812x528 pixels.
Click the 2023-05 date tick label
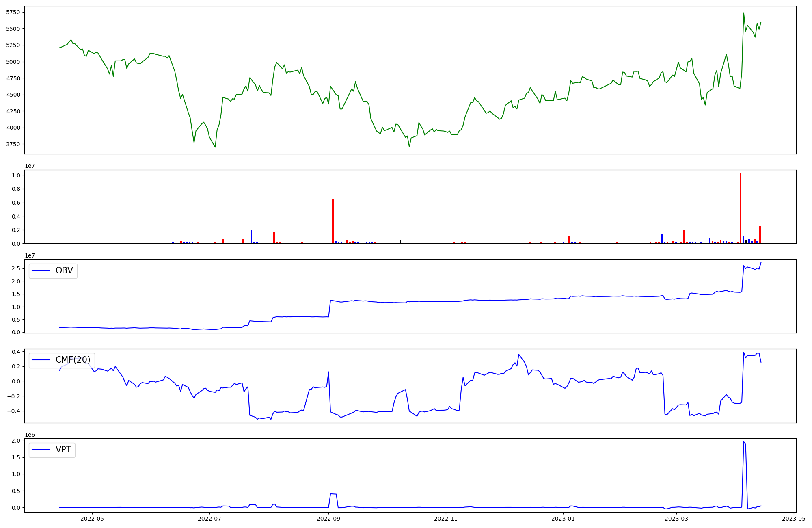tap(794, 519)
